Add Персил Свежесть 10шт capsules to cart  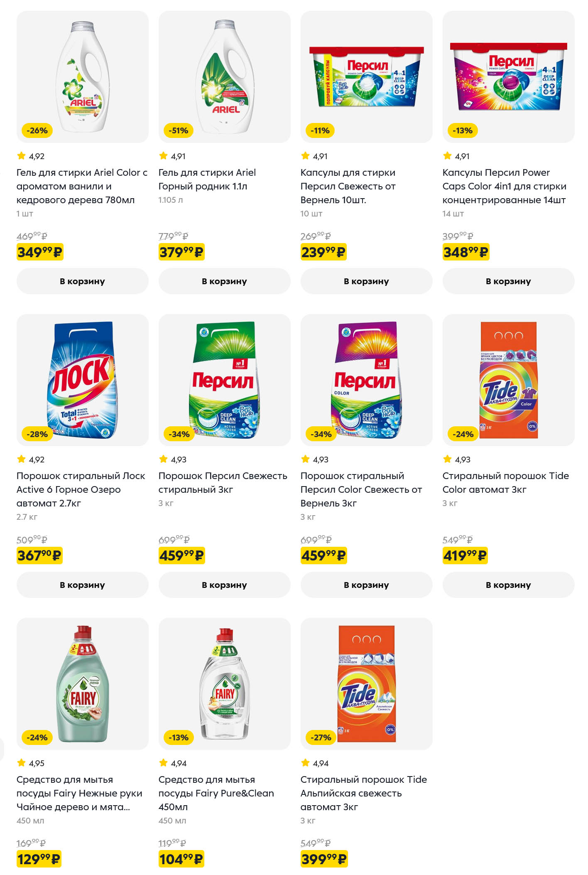pos(366,281)
